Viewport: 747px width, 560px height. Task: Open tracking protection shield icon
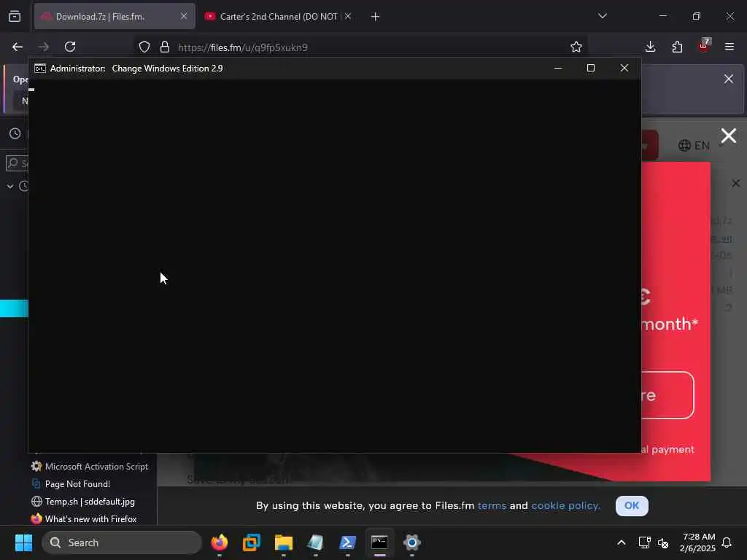pos(144,47)
